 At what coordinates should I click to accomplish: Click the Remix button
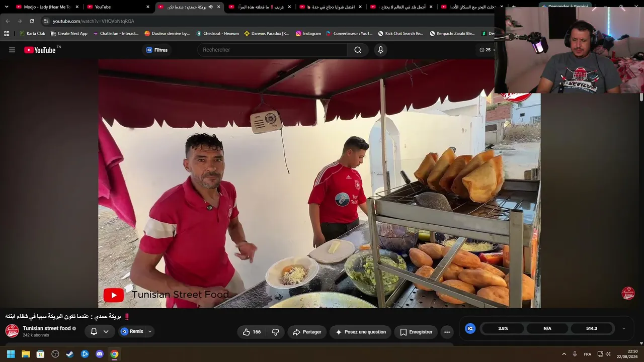(132, 331)
